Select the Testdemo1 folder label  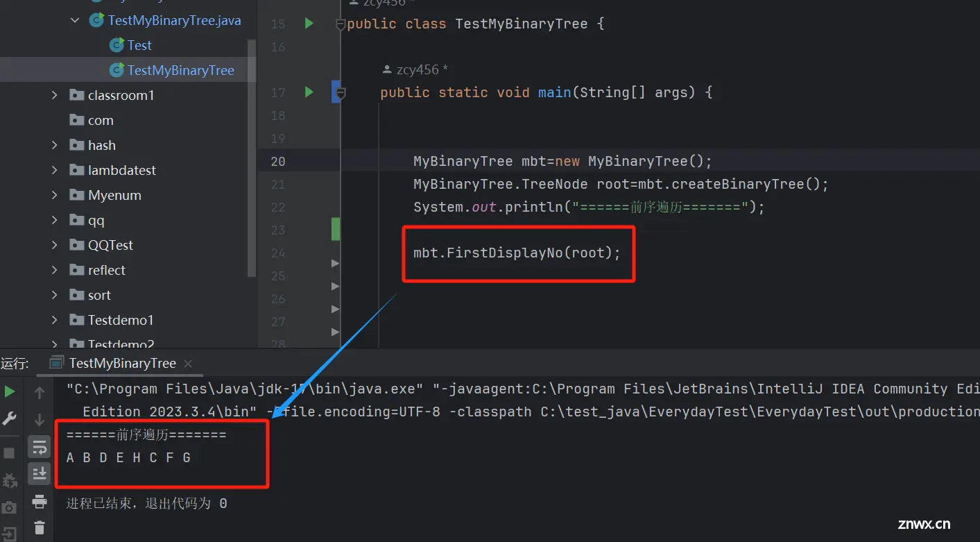coord(121,320)
